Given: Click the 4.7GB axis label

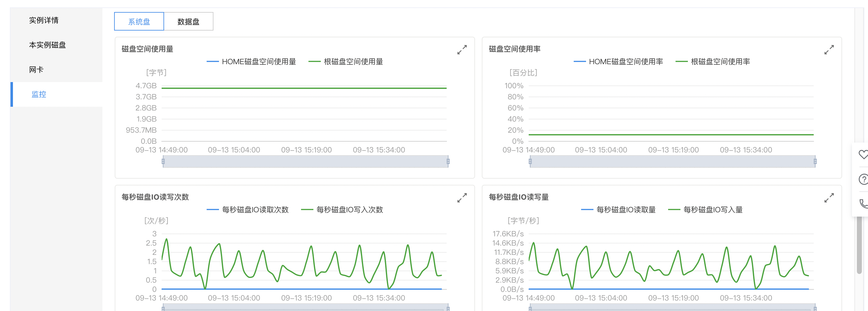Looking at the screenshot, I should [146, 86].
